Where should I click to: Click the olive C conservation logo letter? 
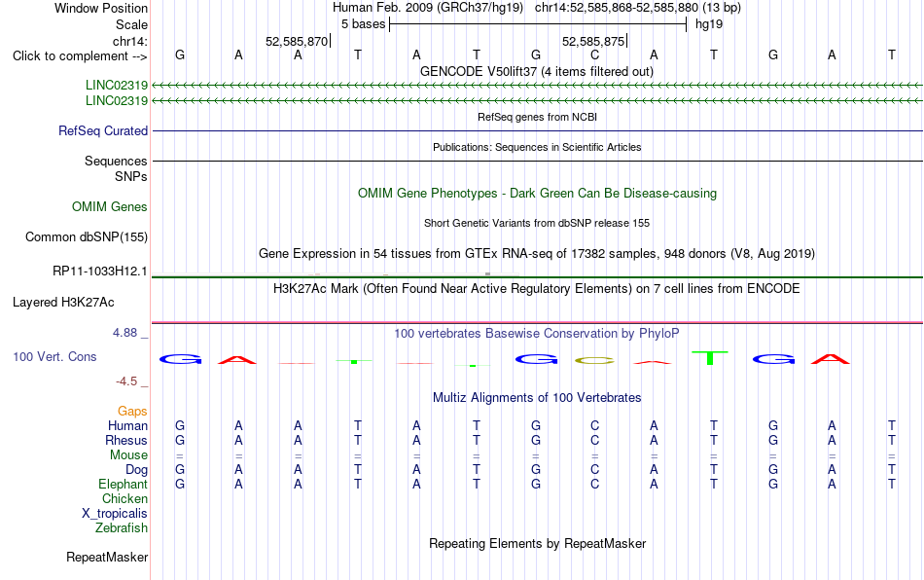pyautogui.click(x=594, y=361)
